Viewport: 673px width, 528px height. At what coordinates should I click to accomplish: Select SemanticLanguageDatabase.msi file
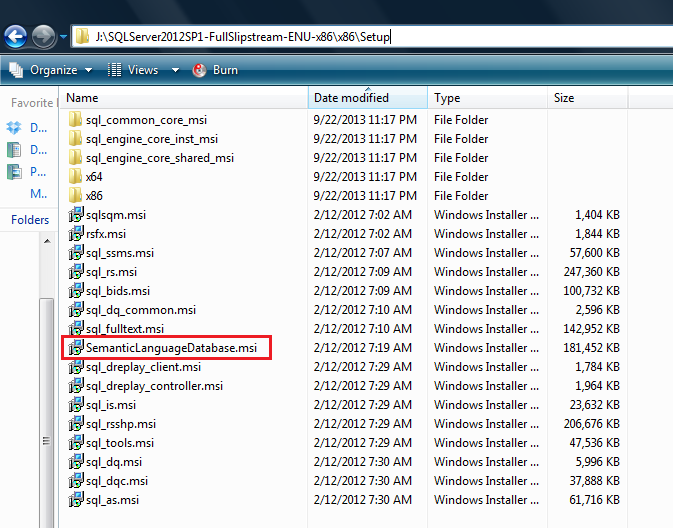(x=171, y=348)
